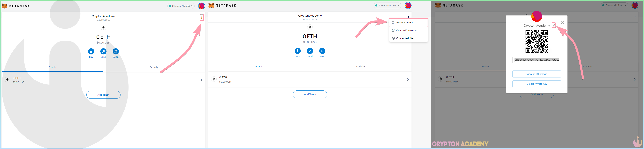Image resolution: width=644 pixels, height=149 pixels.
Task: Click the ETH asset icon in the right panel's list
Action: tap(441, 79)
